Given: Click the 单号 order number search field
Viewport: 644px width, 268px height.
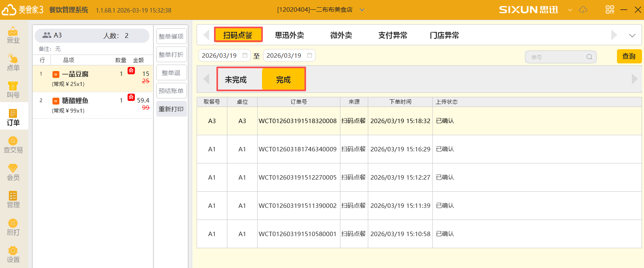Looking at the screenshot, I should point(557,57).
